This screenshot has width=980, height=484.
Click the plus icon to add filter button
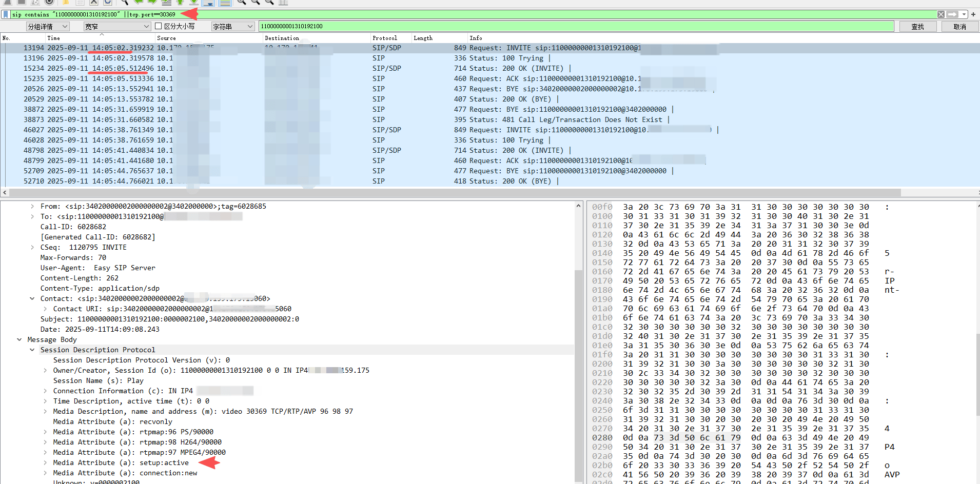973,14
